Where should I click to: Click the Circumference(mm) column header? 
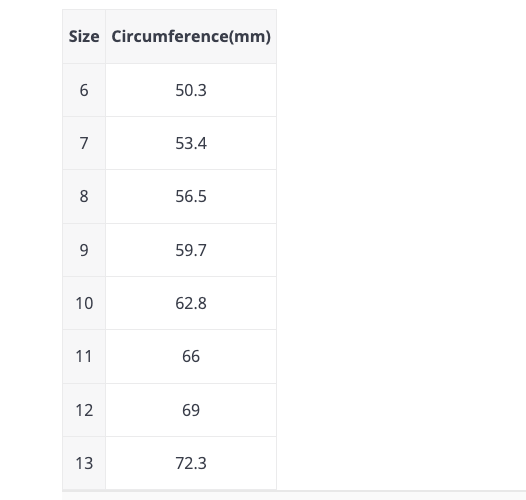point(191,36)
